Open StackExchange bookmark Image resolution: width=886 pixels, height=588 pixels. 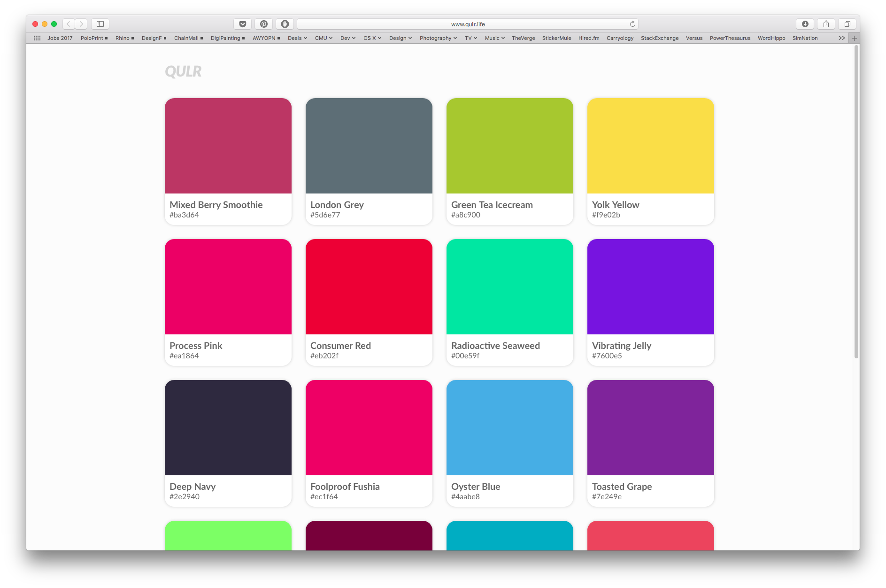click(660, 38)
